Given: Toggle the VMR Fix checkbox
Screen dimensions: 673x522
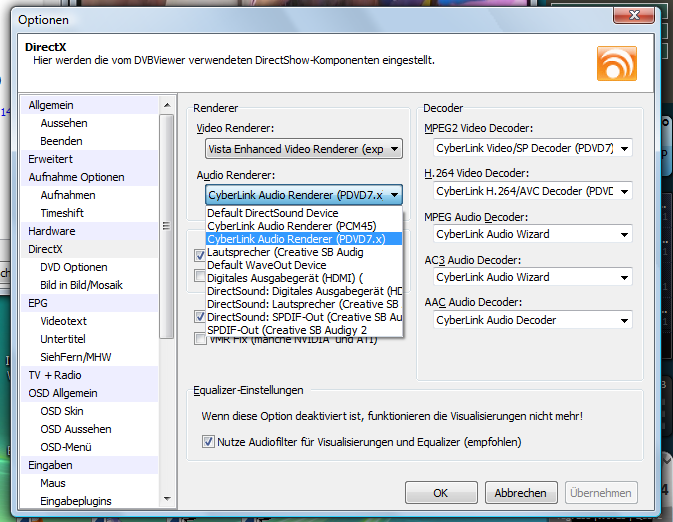Looking at the screenshot, I should [x=200, y=339].
